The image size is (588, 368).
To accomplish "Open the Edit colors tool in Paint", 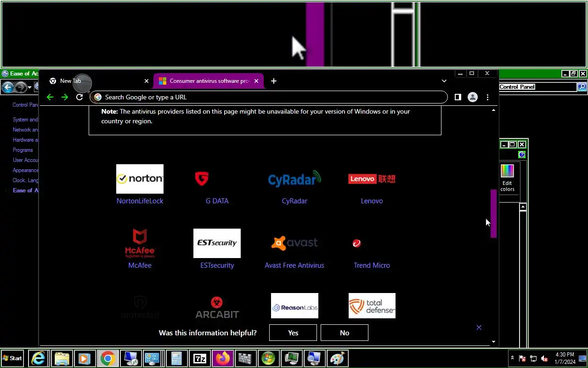I will click(x=507, y=178).
